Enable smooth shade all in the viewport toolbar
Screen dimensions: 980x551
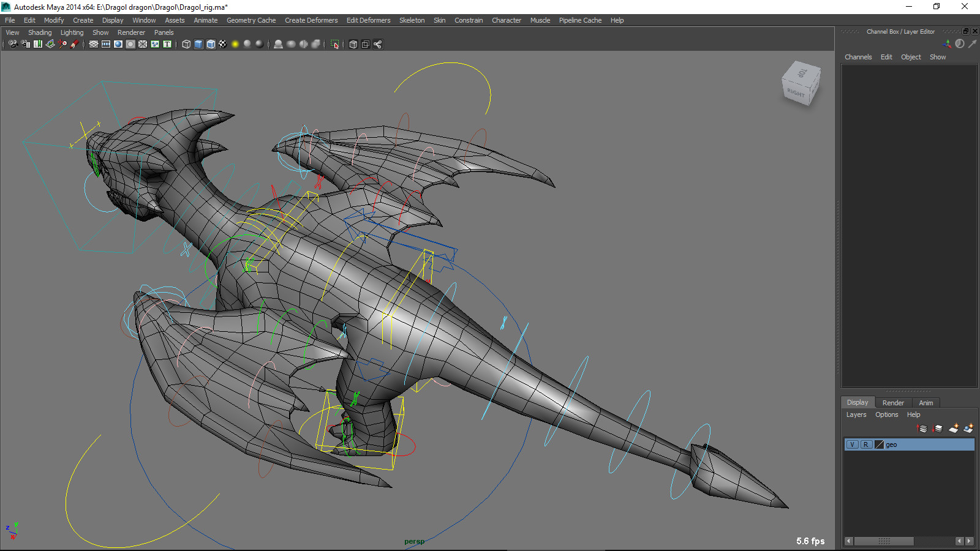pos(198,44)
